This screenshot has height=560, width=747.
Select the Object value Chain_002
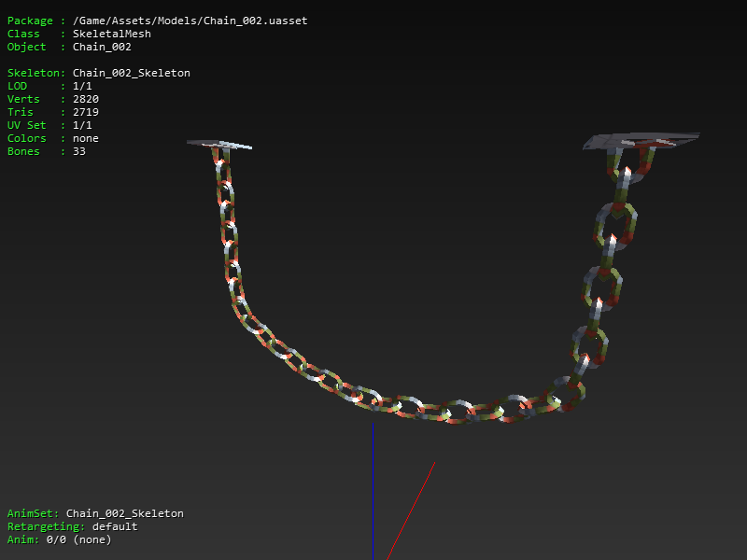click(x=102, y=47)
